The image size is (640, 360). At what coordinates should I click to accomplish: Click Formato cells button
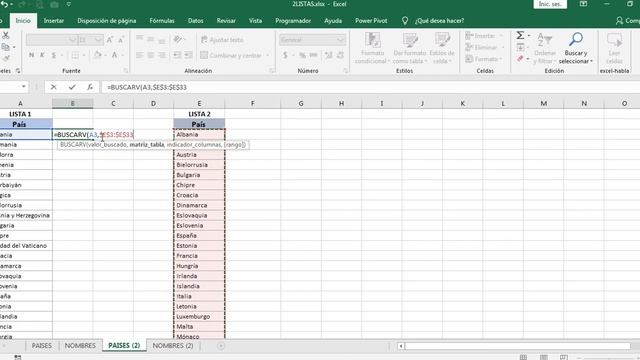(484, 59)
